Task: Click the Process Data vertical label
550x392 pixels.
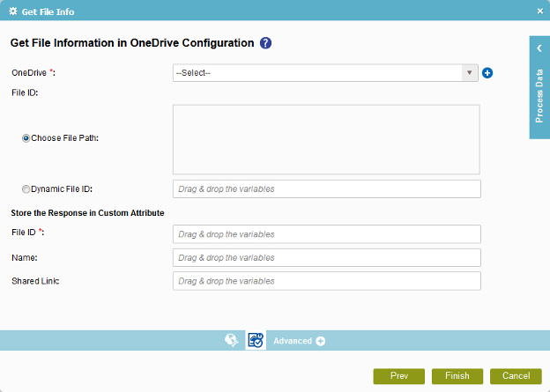Action: click(539, 96)
